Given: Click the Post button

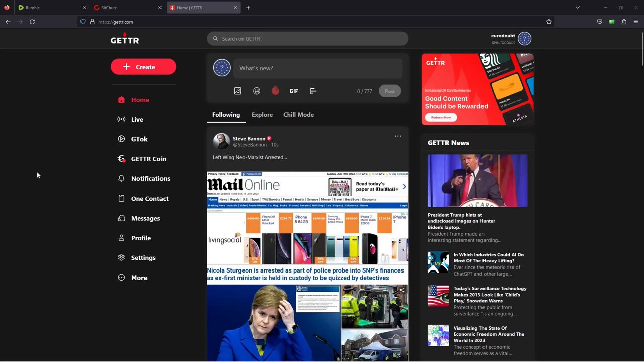Looking at the screenshot, I should (390, 91).
